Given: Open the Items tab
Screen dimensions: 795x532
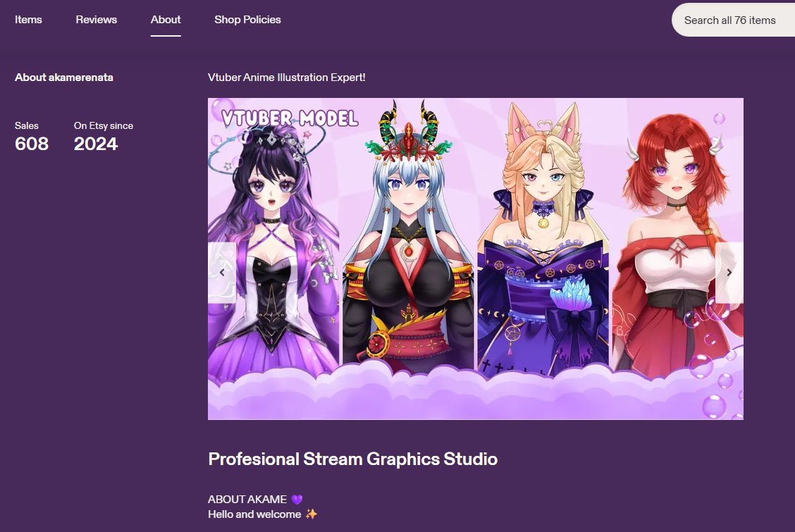Looking at the screenshot, I should 28,20.
